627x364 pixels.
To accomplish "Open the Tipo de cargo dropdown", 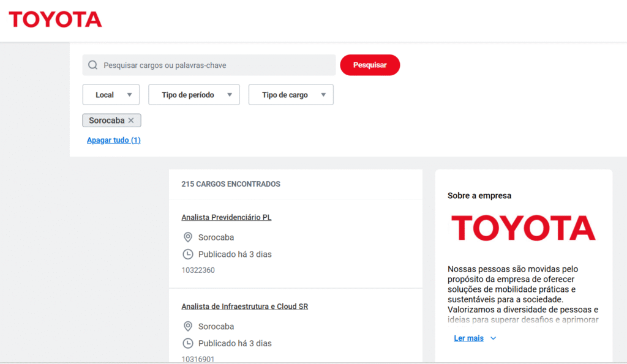I will [x=291, y=95].
